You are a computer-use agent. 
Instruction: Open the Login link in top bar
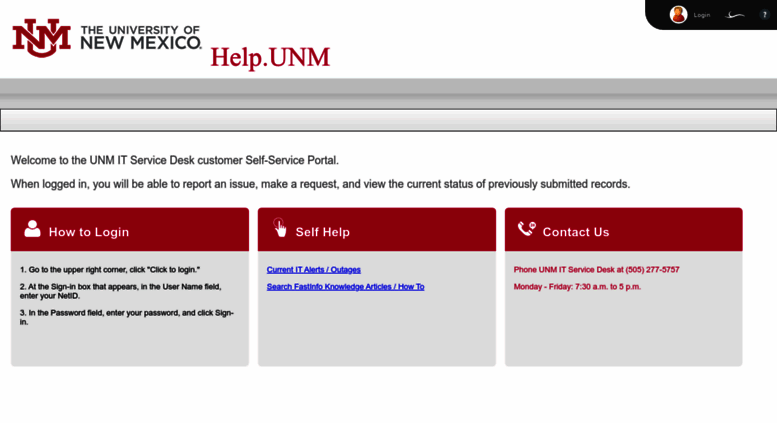pos(702,15)
